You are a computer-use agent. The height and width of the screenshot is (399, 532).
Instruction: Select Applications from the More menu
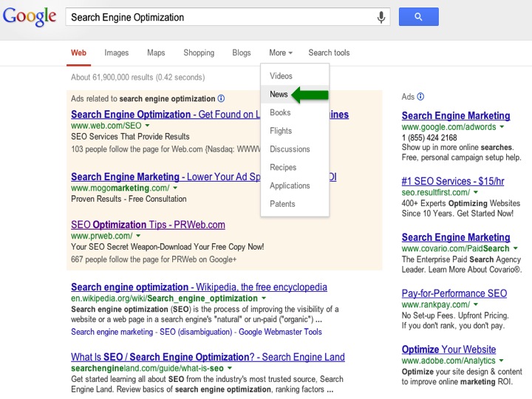[295, 186]
